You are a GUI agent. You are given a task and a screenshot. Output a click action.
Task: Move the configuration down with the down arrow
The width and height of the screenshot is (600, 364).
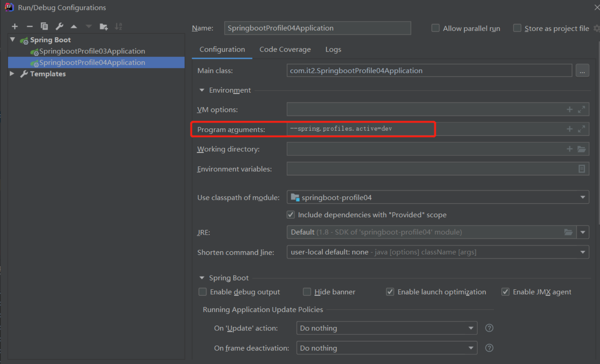89,27
